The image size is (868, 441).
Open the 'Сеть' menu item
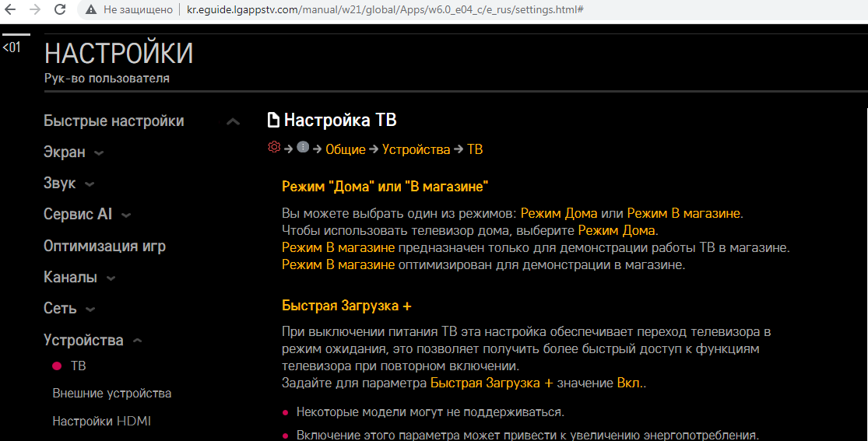tap(60, 308)
